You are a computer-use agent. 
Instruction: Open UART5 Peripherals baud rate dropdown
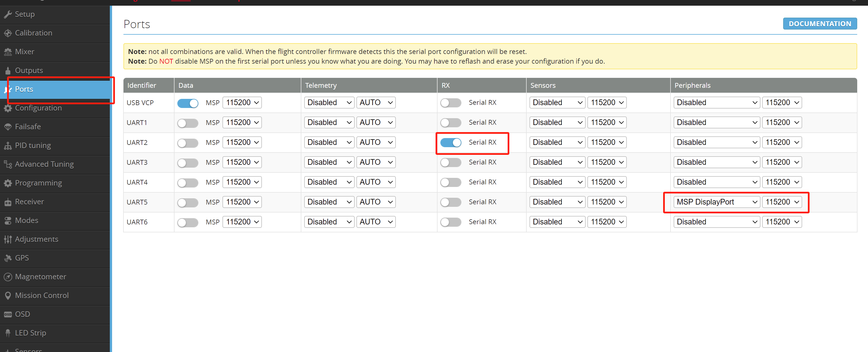782,202
